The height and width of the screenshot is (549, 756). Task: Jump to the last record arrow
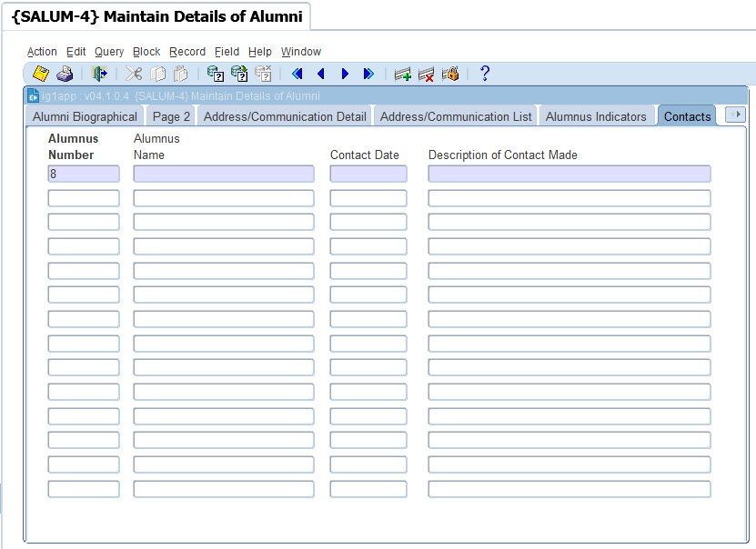point(368,74)
